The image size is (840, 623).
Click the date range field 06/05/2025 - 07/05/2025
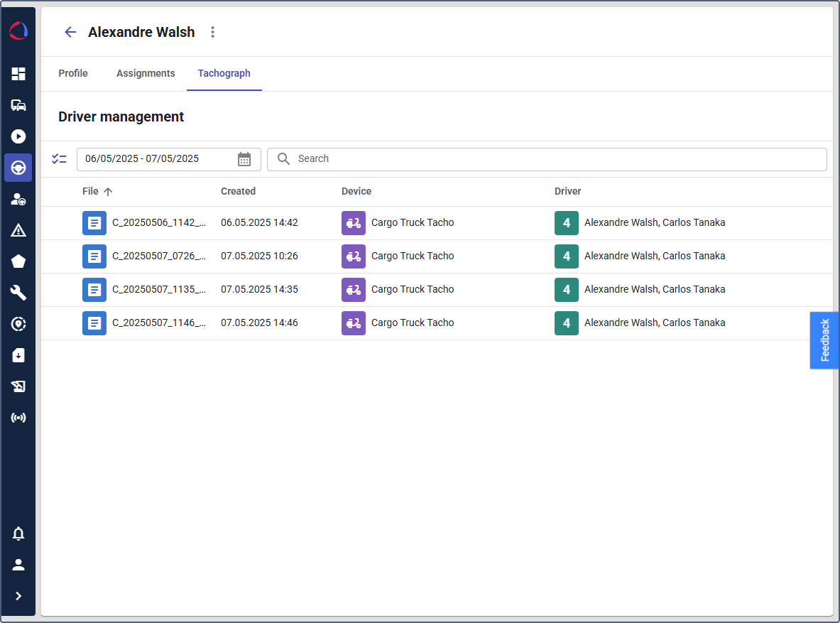[x=153, y=159]
